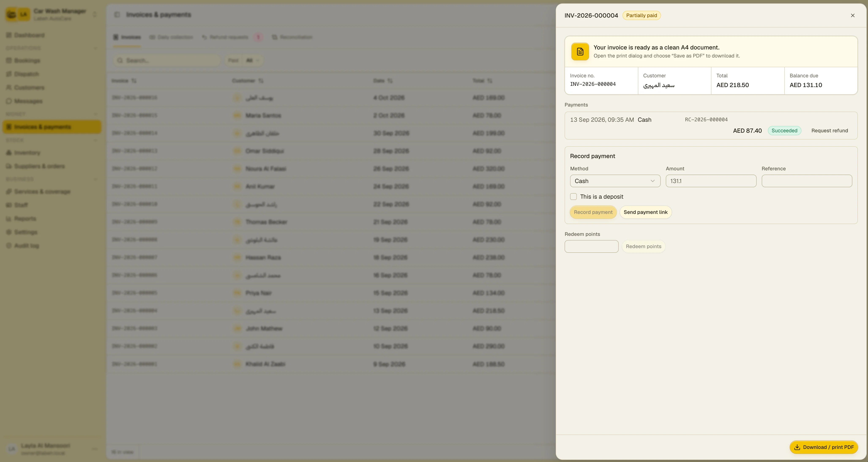
Task: Sort by the Date column header
Action: point(383,81)
